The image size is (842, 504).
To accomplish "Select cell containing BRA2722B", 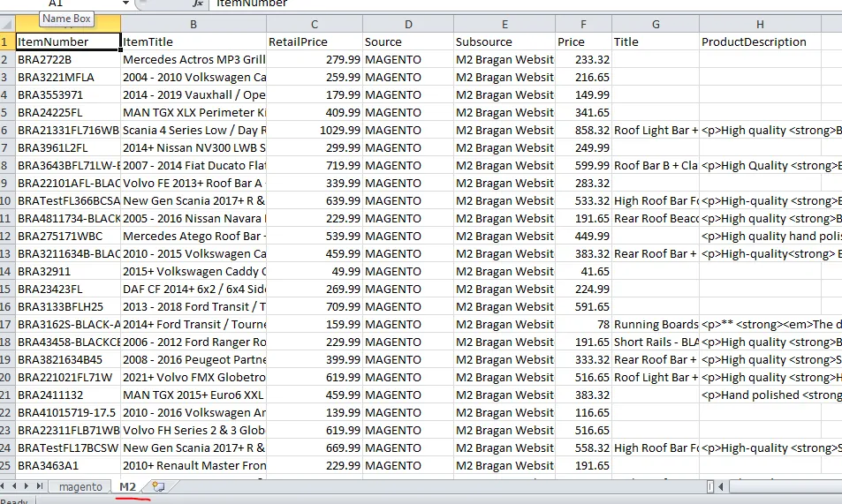I will click(68, 59).
